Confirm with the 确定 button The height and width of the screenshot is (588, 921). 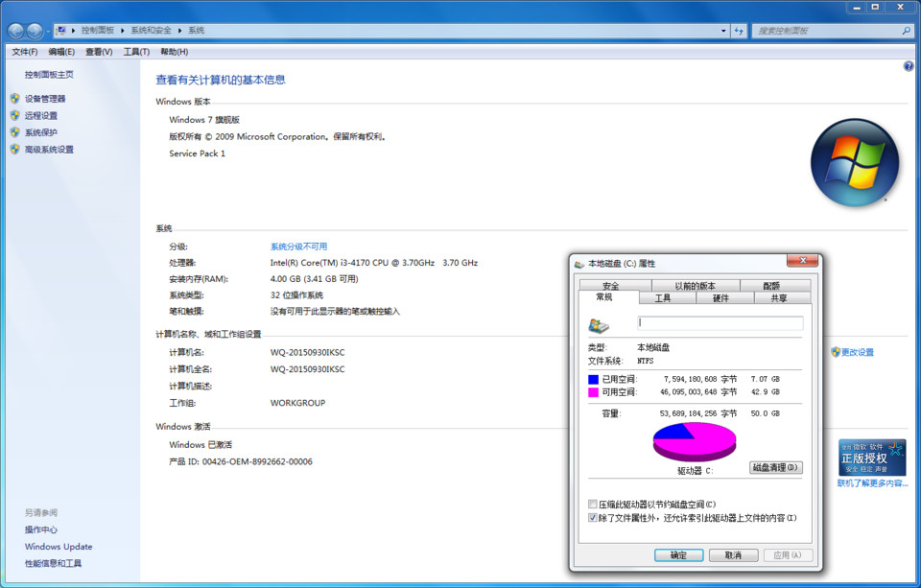pyautogui.click(x=678, y=555)
